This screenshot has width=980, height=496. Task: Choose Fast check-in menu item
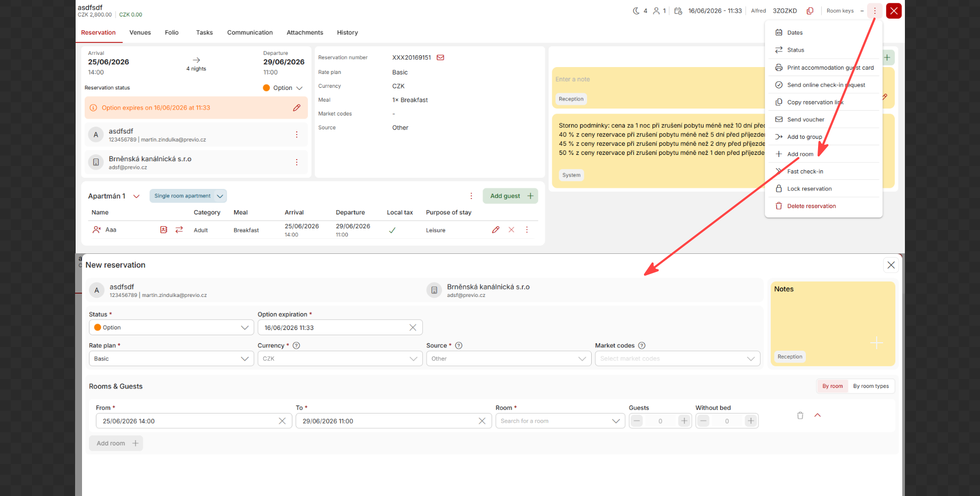point(823,171)
